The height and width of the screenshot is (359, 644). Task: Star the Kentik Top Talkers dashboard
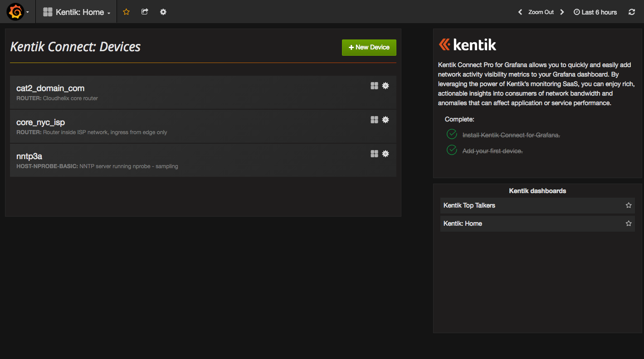[629, 205]
